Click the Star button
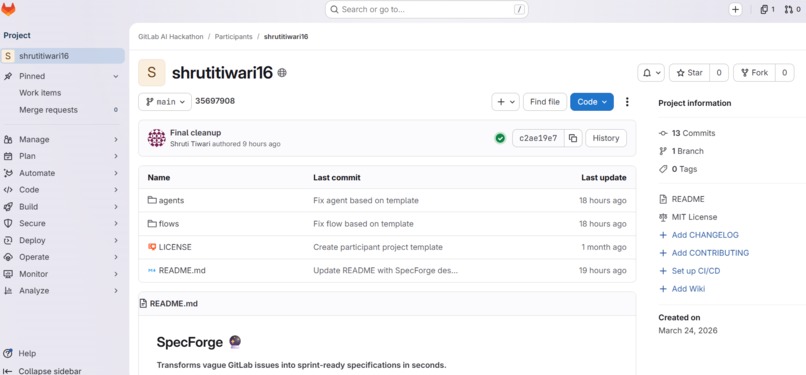806x375 pixels. click(689, 73)
